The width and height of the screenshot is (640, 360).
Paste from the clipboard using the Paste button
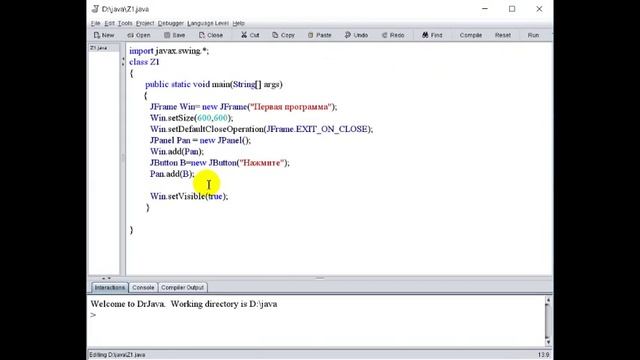[320, 35]
